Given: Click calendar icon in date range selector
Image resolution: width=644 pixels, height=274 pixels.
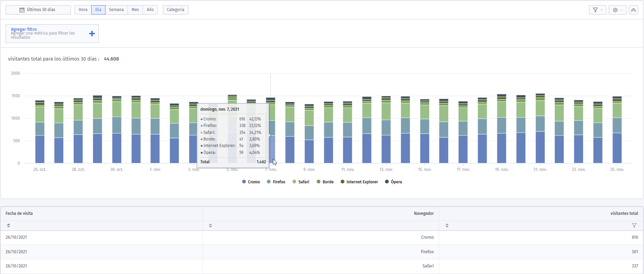Looking at the screenshot, I should [x=22, y=10].
